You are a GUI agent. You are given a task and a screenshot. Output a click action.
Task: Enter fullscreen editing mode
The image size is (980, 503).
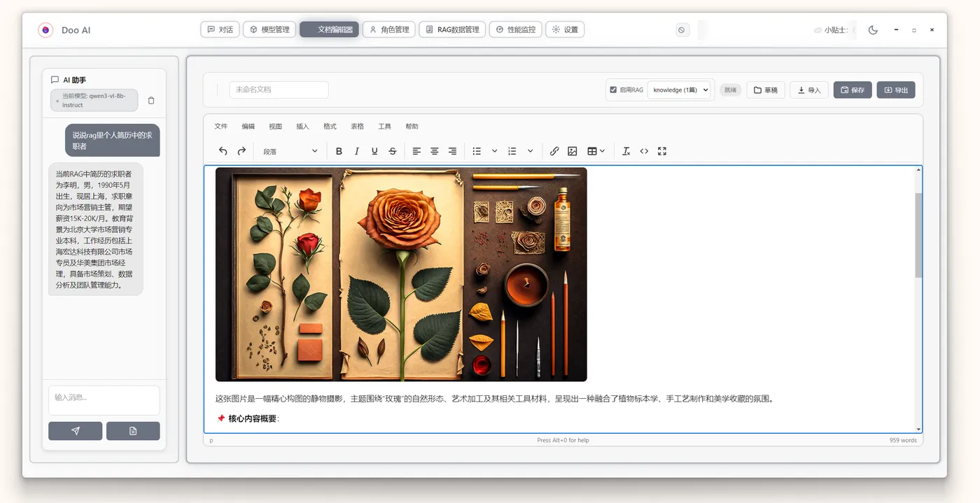click(x=661, y=150)
